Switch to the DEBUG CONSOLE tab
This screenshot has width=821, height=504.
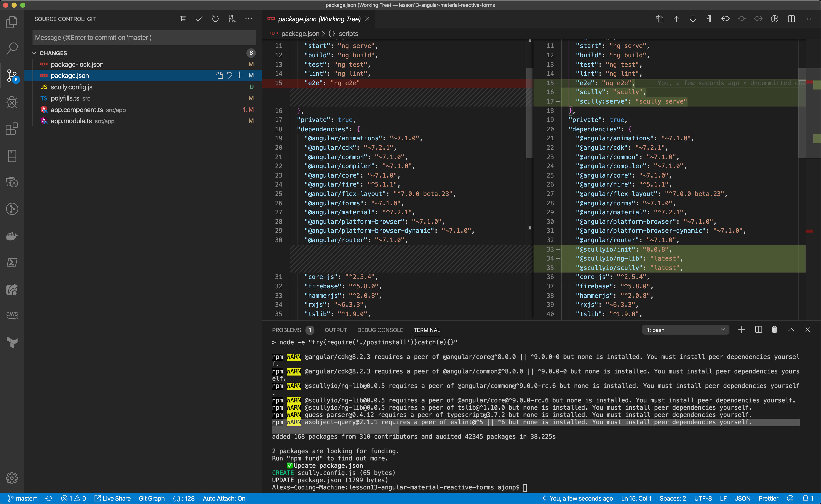380,330
